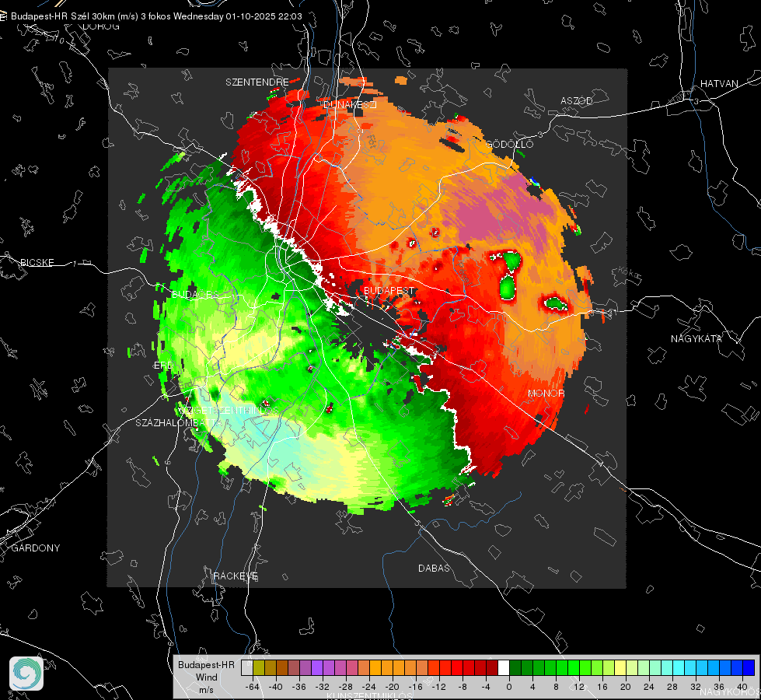
Task: Click the DOROG town label
Action: pos(101,26)
